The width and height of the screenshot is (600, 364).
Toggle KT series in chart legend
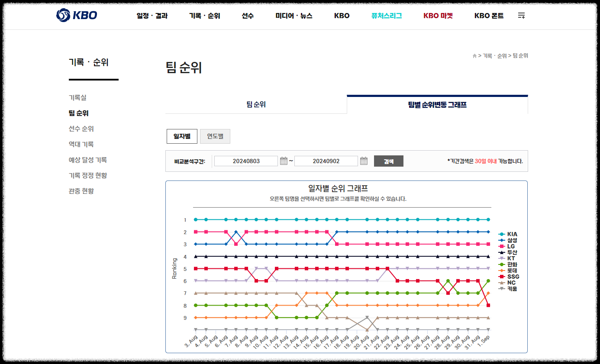(507, 258)
